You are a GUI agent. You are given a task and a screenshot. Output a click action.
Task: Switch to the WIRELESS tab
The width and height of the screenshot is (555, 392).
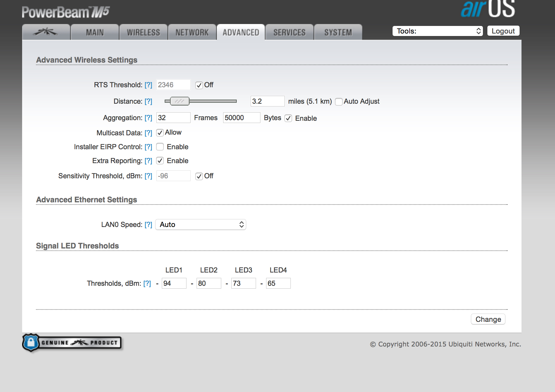[x=143, y=32]
